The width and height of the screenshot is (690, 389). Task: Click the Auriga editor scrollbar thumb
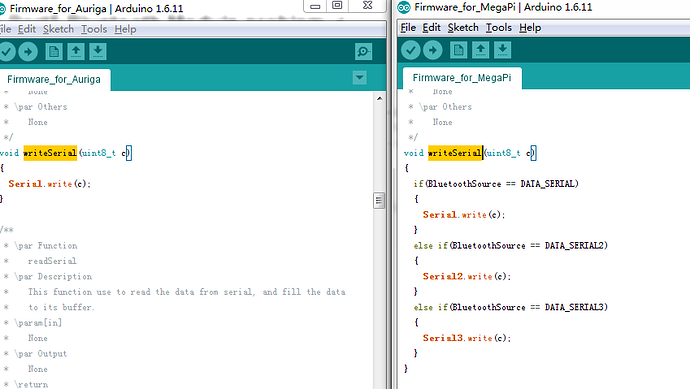coord(379,201)
